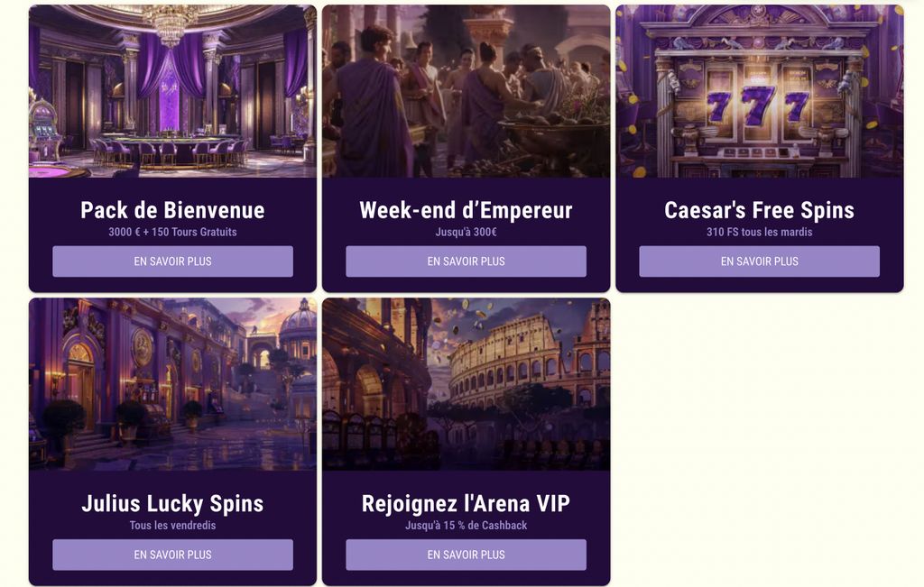This screenshot has width=924, height=587.
Task: Click the 310 FS tous les mardis text
Action: coord(759,232)
